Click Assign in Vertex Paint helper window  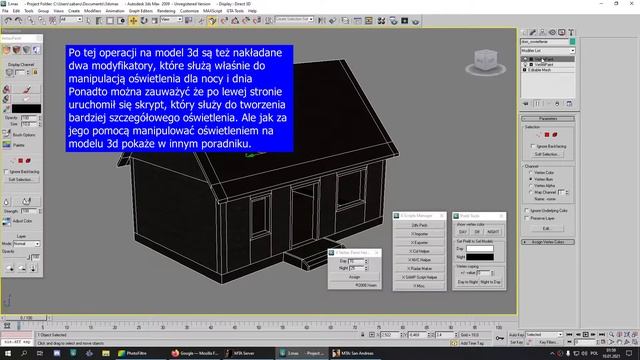354,277
